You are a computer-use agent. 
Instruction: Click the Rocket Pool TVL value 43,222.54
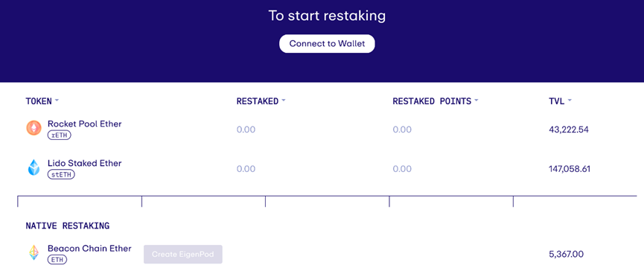pyautogui.click(x=569, y=130)
